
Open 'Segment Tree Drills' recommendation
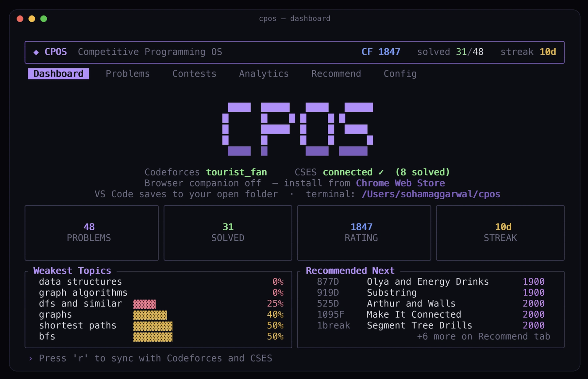pos(419,326)
